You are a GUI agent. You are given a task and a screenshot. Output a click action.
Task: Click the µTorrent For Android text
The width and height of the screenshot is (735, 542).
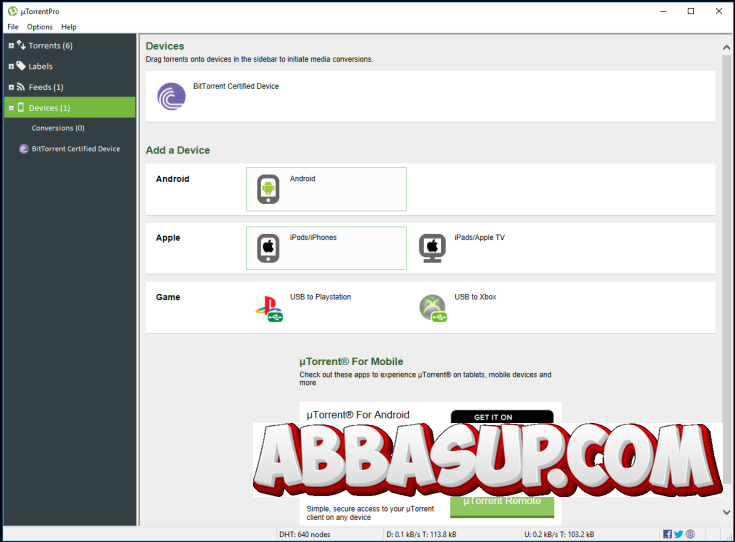[358, 415]
